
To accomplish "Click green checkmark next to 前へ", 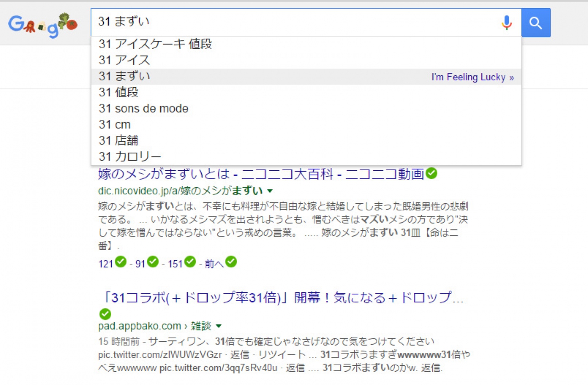I will (x=231, y=262).
